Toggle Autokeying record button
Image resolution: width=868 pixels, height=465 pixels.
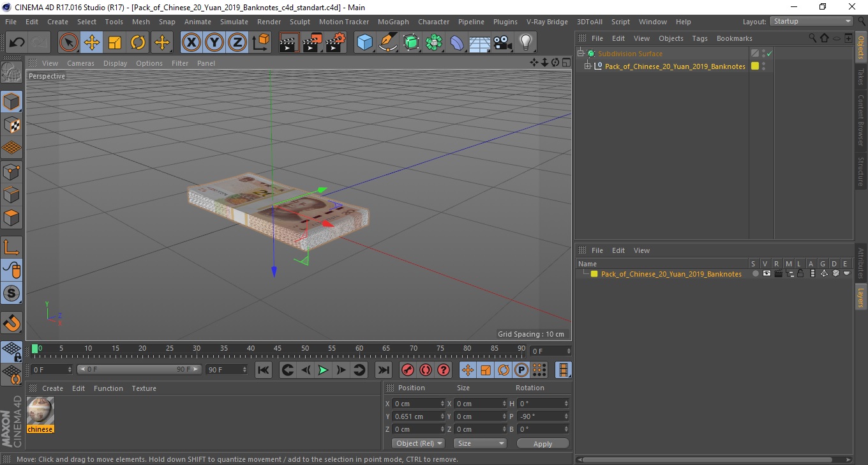point(425,370)
